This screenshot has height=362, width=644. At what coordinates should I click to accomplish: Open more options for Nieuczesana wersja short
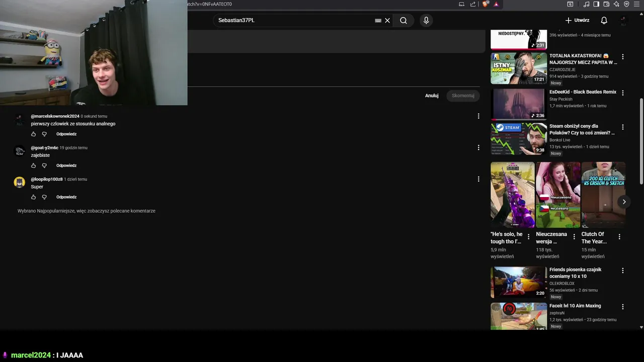tap(574, 237)
